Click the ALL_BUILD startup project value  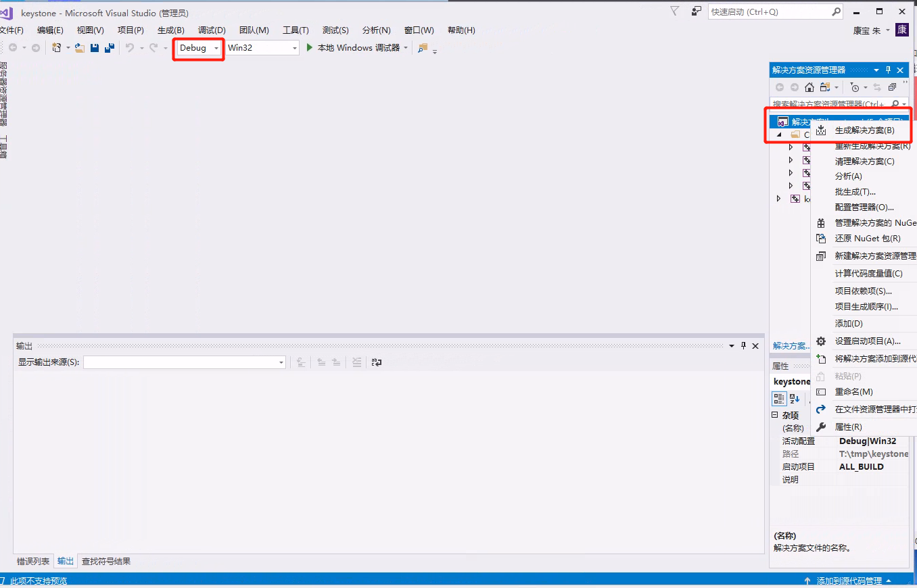862,467
